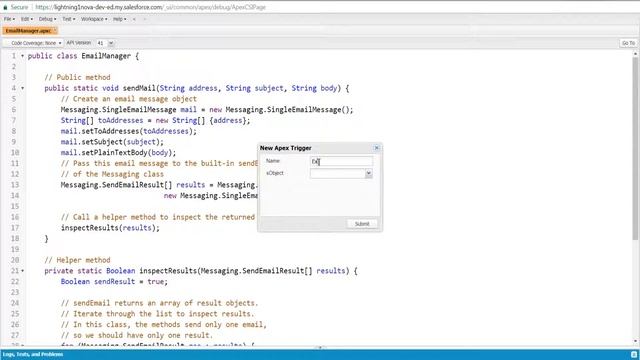Click 'public class EmailManager {' line
Screen dimensions: 640x360
tap(83, 56)
